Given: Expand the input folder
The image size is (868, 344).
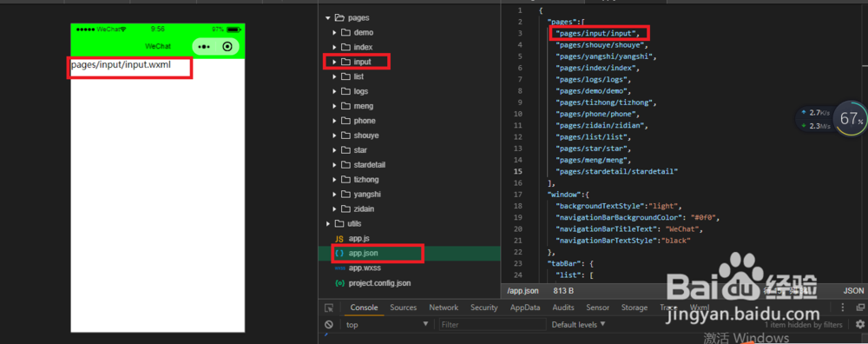Looking at the screenshot, I should point(334,62).
